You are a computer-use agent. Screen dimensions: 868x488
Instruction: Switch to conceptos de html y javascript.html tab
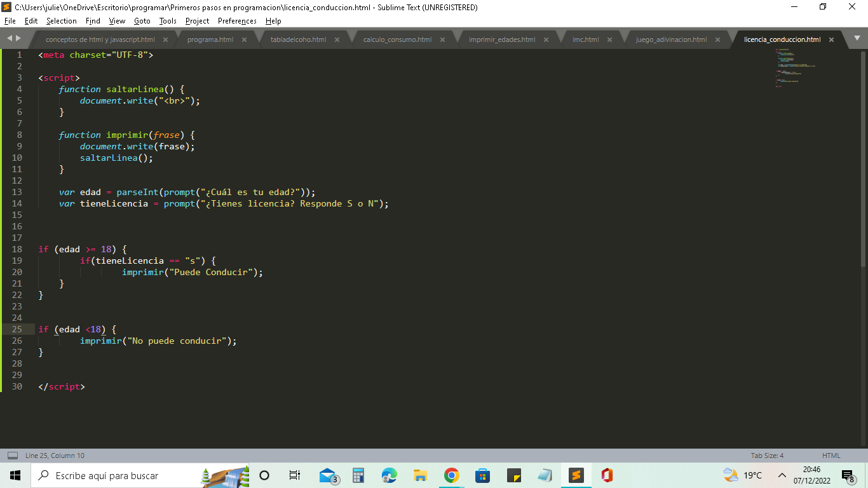coord(100,39)
